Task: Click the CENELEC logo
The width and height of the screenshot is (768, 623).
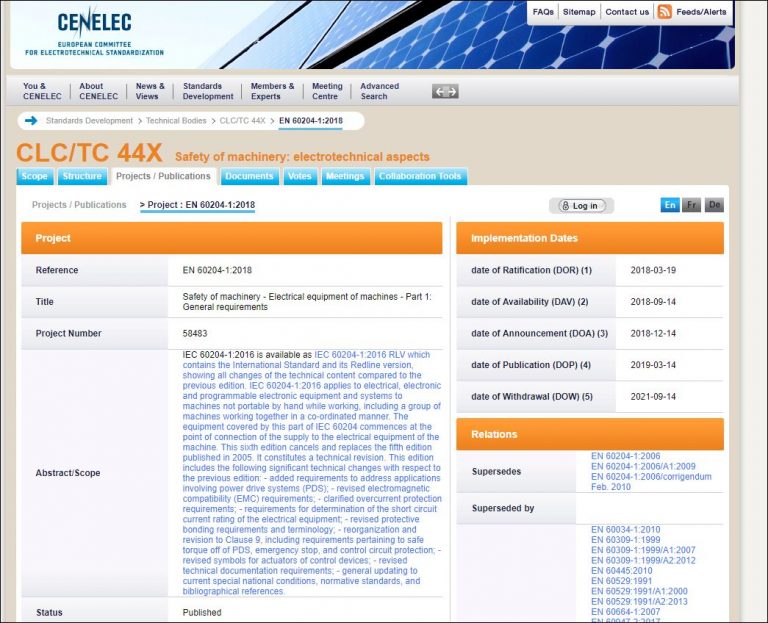Action: 94,31
